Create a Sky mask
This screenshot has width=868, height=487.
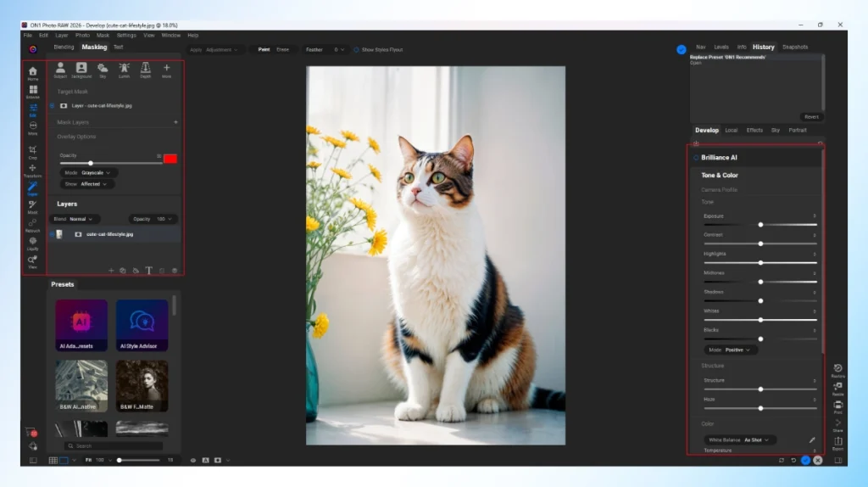[103, 70]
